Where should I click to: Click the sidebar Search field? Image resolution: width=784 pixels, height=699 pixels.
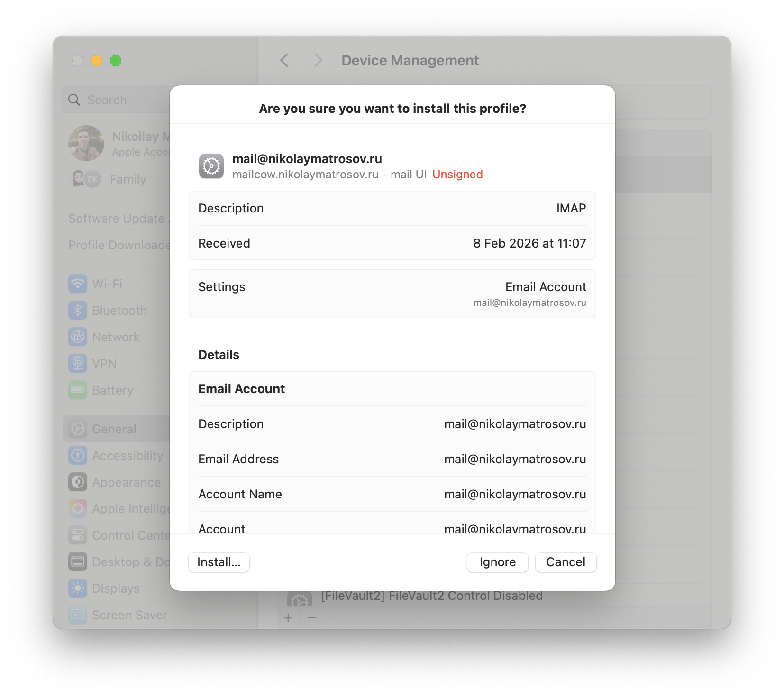(119, 100)
